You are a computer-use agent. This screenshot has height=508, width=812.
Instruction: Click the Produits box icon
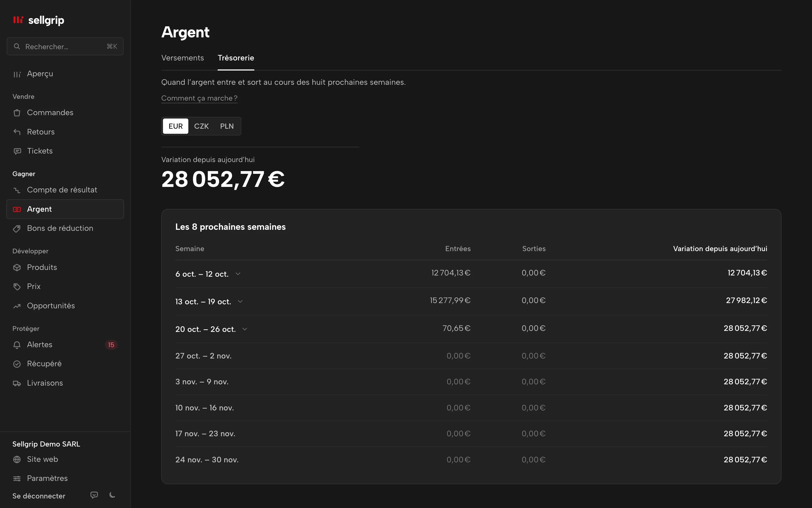pyautogui.click(x=17, y=267)
